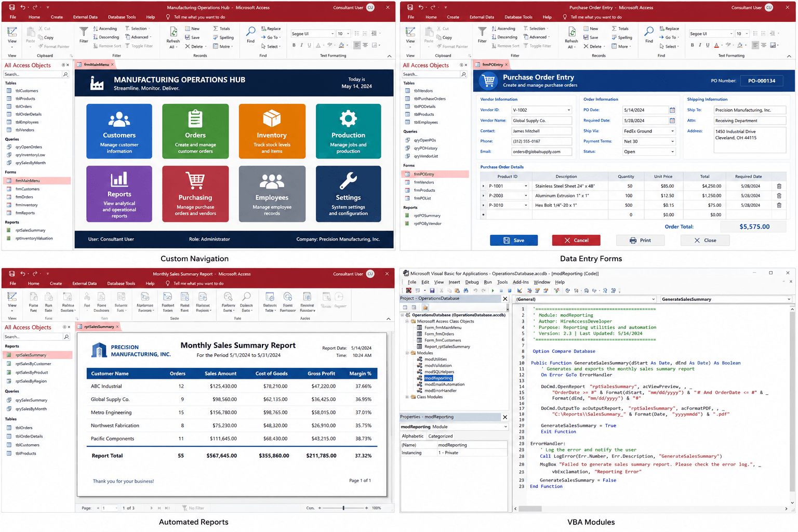Open the Required Date calendar picker icon

[x=672, y=121]
